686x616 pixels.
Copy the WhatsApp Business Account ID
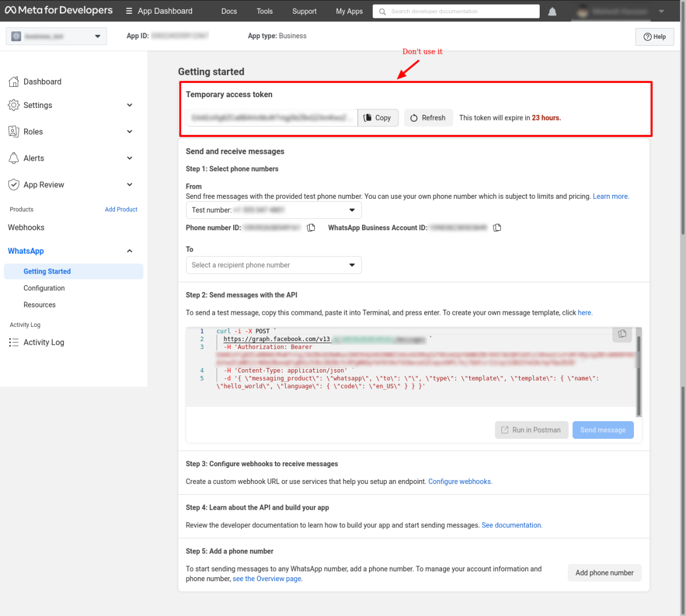tap(497, 227)
